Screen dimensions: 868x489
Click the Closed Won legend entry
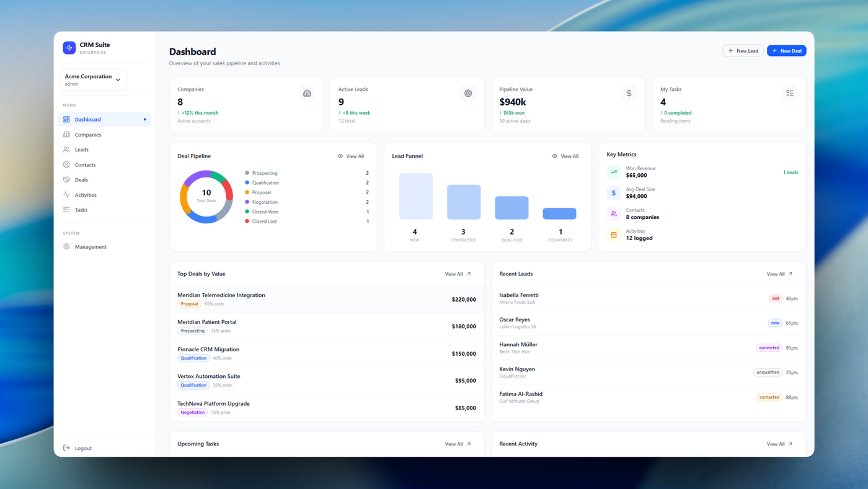[266, 211]
